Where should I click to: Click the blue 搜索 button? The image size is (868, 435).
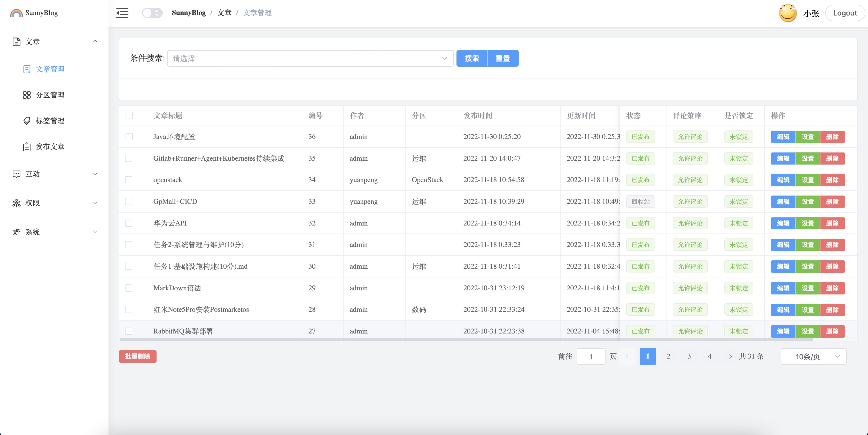click(x=472, y=59)
